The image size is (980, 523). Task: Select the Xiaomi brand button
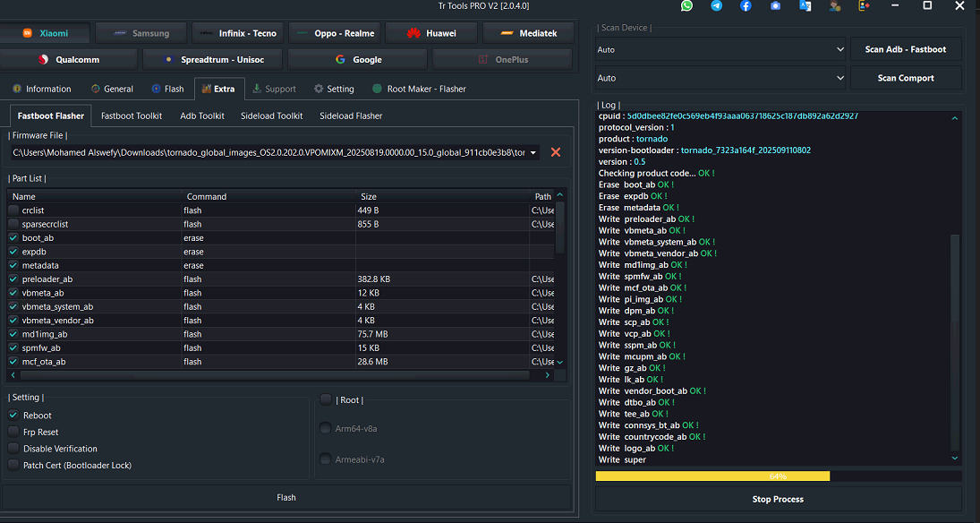pyautogui.click(x=45, y=33)
